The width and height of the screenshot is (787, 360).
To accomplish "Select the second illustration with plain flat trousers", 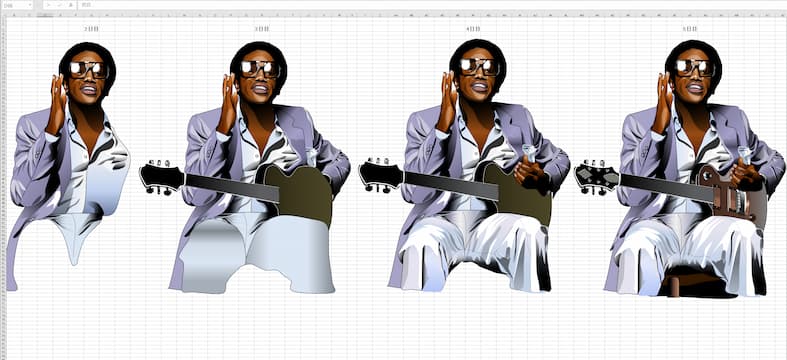I will point(245,167).
